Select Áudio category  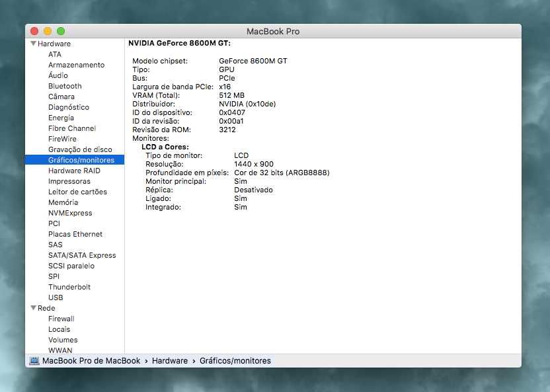(x=58, y=75)
